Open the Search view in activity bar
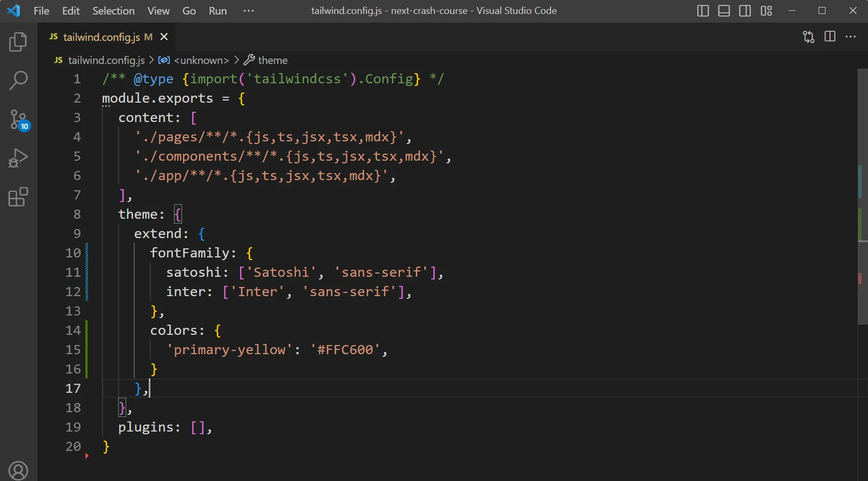 (18, 81)
